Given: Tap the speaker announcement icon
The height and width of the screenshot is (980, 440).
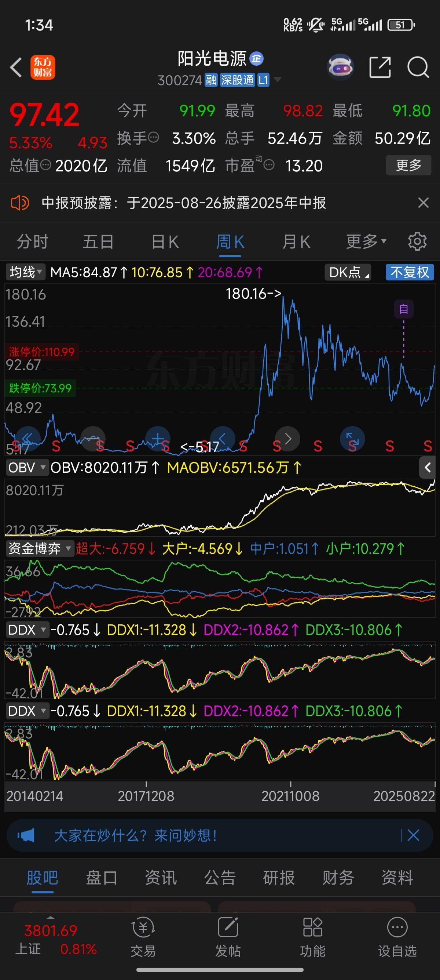Looking at the screenshot, I should 20,203.
